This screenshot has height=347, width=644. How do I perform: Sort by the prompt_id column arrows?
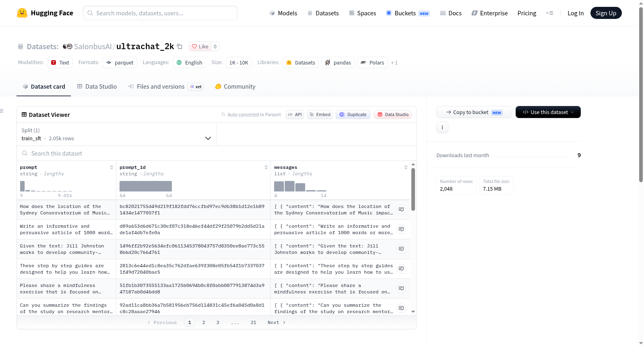tap(266, 167)
